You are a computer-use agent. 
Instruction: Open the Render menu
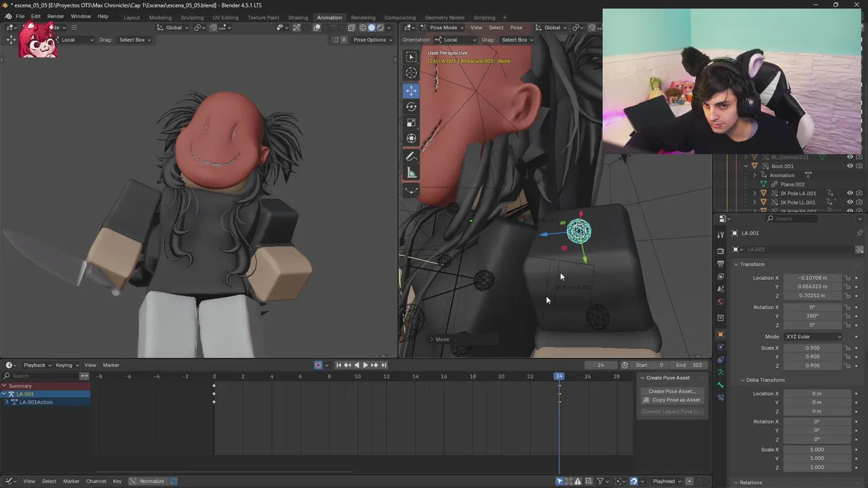(x=56, y=16)
